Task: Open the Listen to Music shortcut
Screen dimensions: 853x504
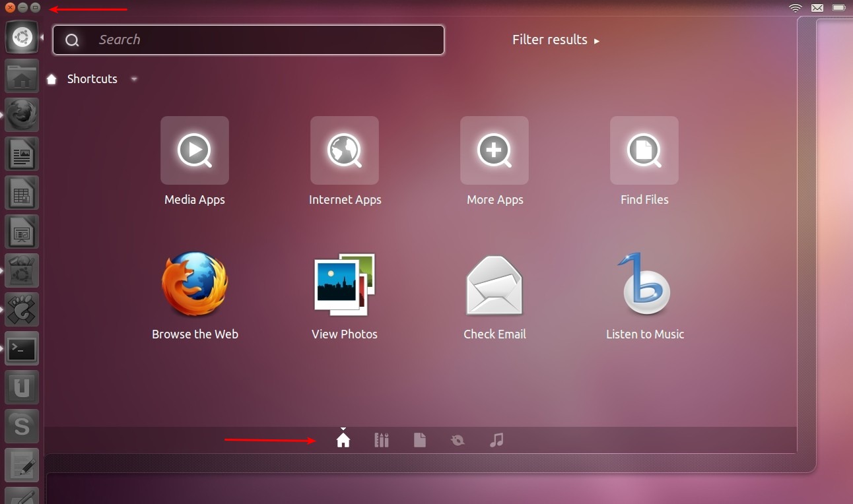Action: pyautogui.click(x=644, y=285)
